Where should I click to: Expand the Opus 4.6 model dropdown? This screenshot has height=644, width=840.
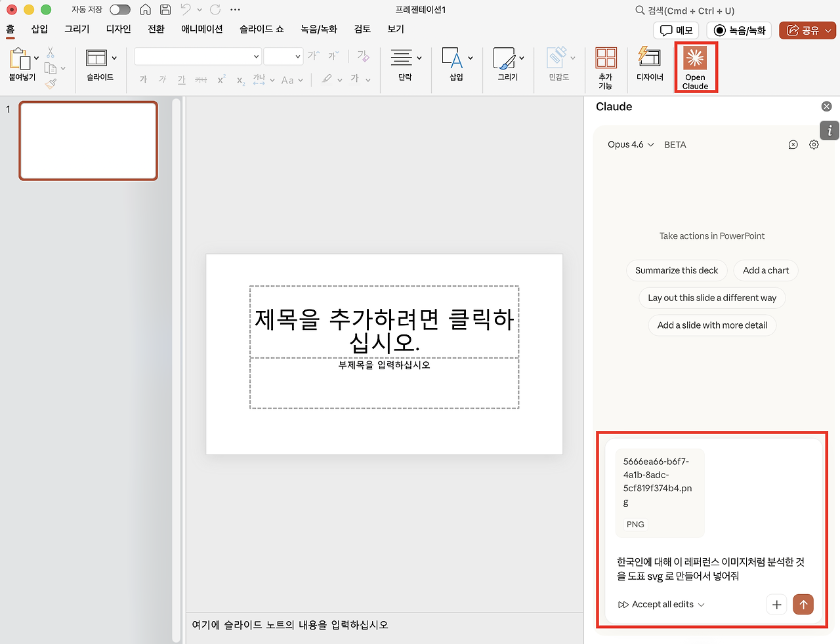[631, 144]
